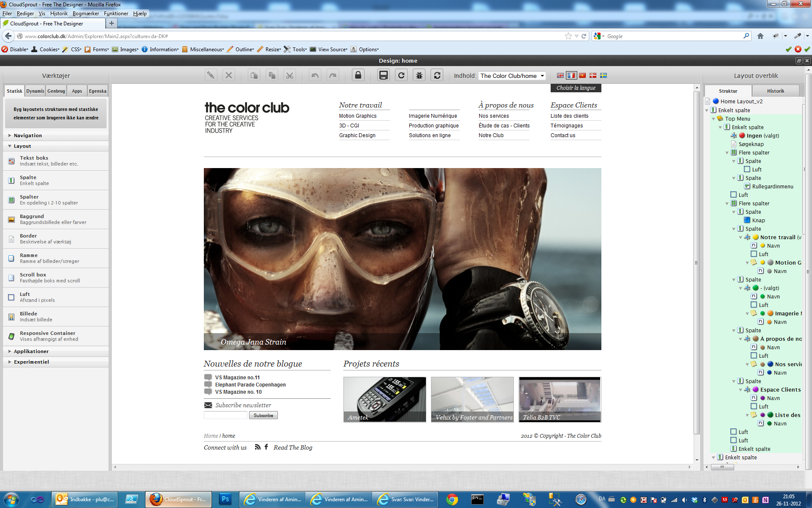This screenshot has width=812, height=508.
Task: Click the save floppy disk icon
Action: tap(383, 76)
